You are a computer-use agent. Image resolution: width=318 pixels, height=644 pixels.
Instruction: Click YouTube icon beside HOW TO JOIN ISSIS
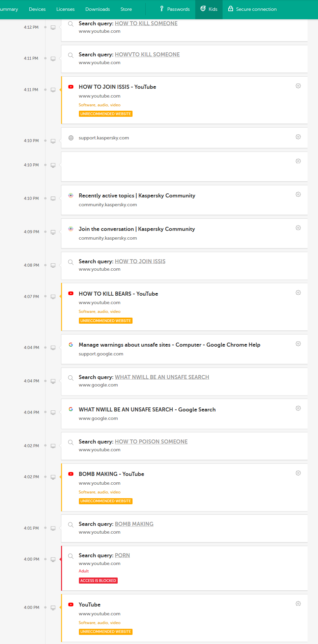pyautogui.click(x=71, y=87)
